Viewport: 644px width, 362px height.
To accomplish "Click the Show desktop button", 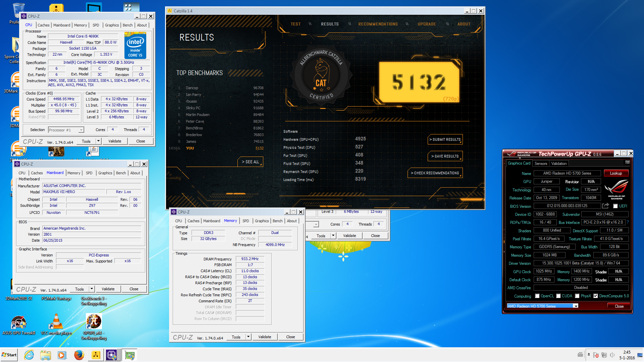I will coord(640,355).
